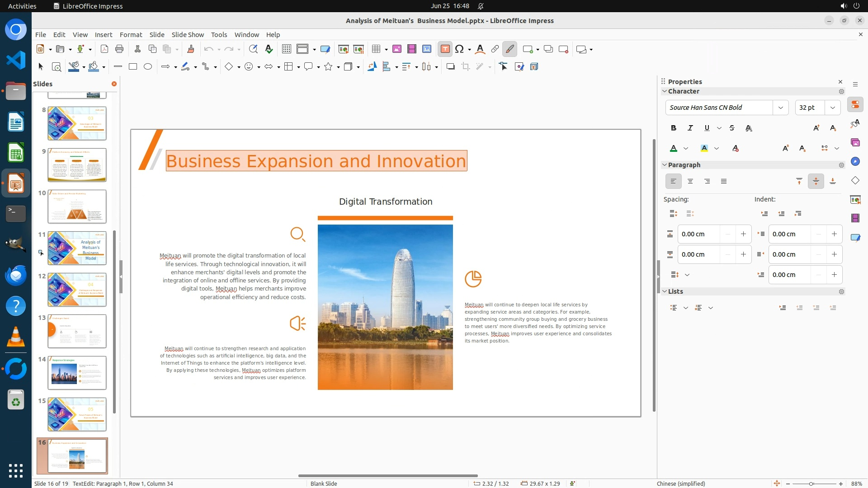
Task: Toggle Bold formatting in Character panel
Action: (x=674, y=128)
